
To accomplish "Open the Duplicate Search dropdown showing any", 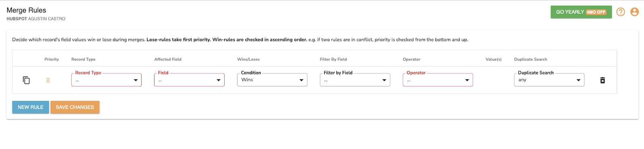I will 549,80.
